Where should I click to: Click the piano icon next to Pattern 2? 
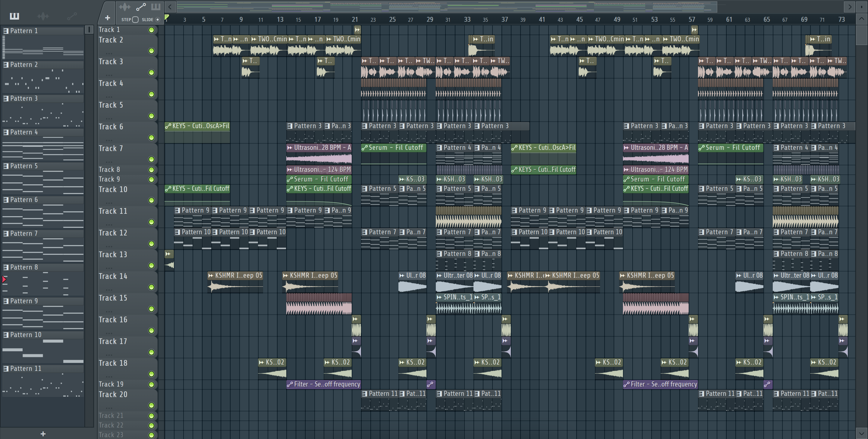[6, 65]
